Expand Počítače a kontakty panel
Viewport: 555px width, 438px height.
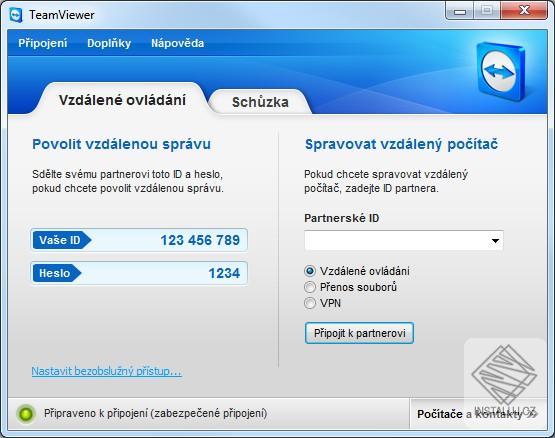[x=477, y=414]
